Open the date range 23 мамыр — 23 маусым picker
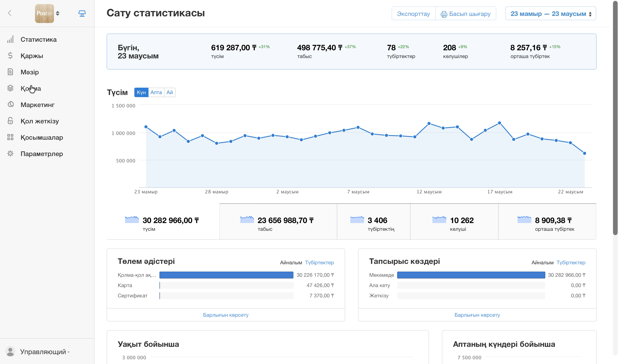 pyautogui.click(x=551, y=14)
